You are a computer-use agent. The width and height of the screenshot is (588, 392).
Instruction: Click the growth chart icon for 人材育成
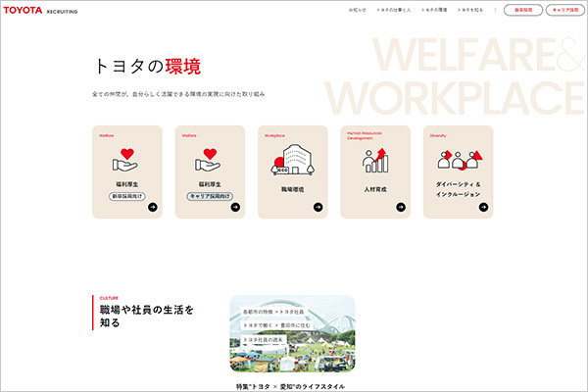click(x=375, y=160)
